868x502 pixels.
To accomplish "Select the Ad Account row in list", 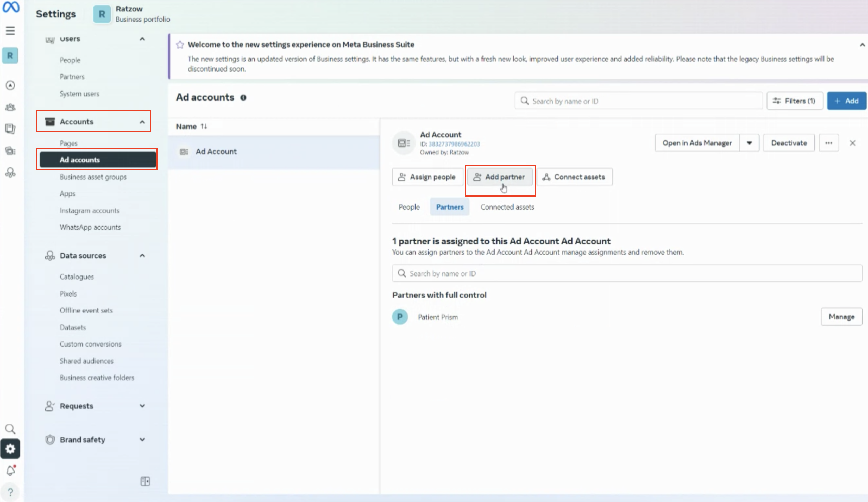I will pos(274,152).
